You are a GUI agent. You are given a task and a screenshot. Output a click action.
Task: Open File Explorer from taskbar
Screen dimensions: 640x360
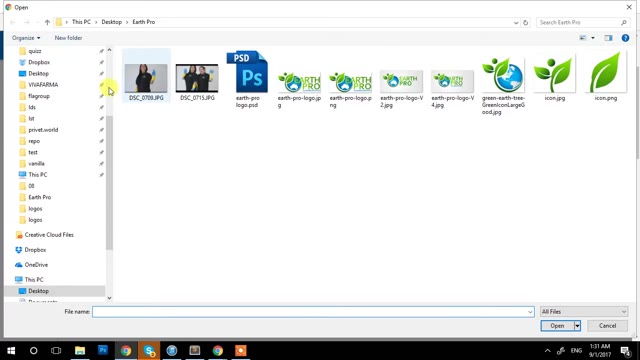[x=80, y=351]
